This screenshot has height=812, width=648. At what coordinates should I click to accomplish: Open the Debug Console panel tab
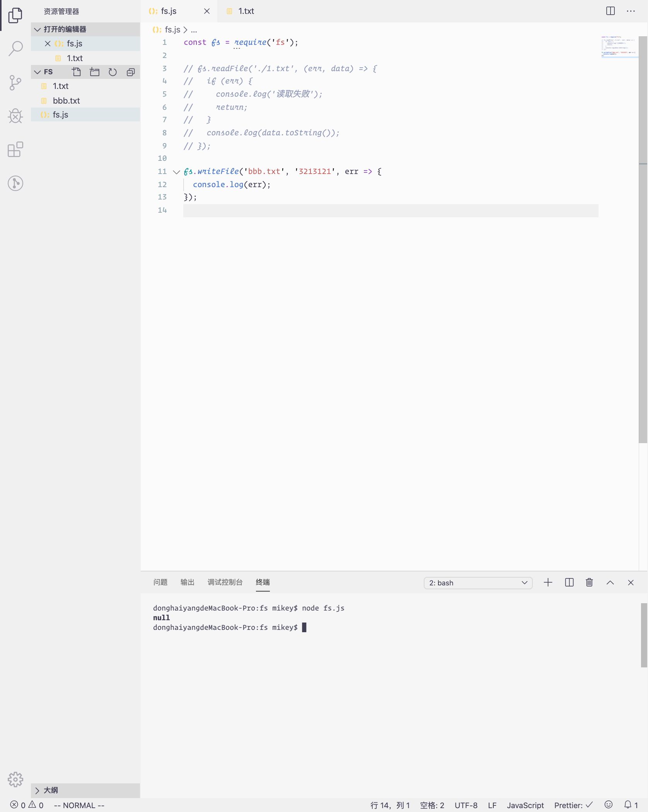pos(225,582)
